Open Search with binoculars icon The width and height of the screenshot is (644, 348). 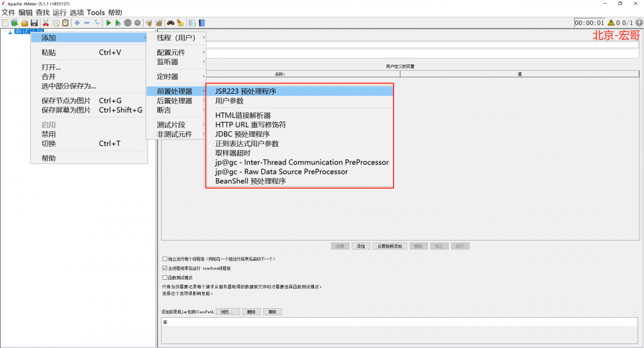click(171, 23)
